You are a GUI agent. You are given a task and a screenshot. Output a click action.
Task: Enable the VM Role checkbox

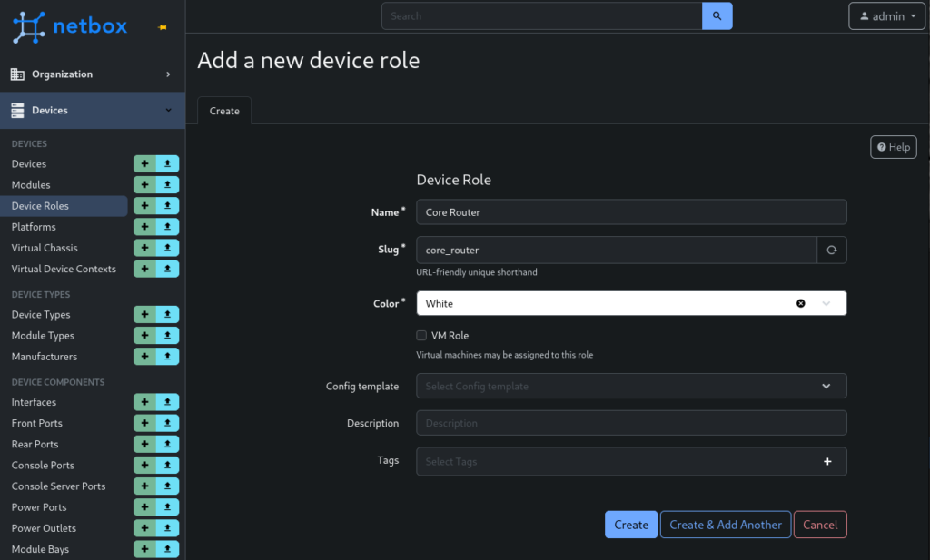[x=421, y=336]
